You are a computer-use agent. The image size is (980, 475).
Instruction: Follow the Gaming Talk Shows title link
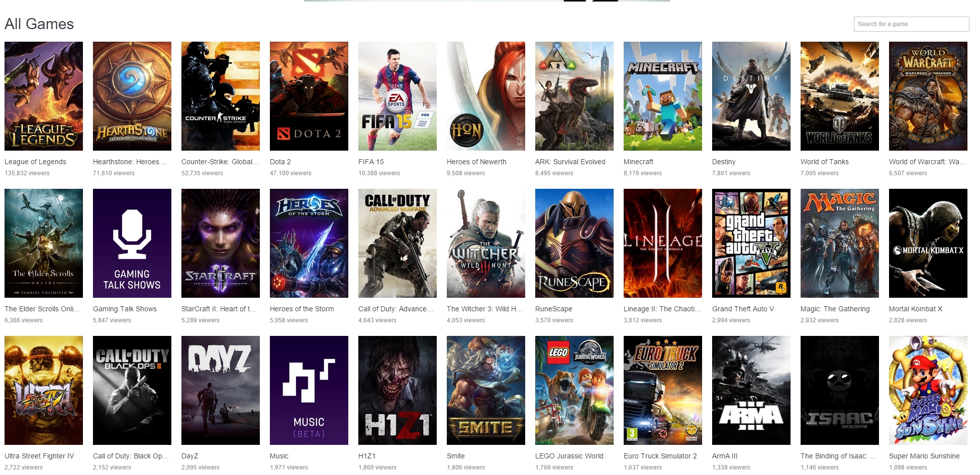coord(125,309)
